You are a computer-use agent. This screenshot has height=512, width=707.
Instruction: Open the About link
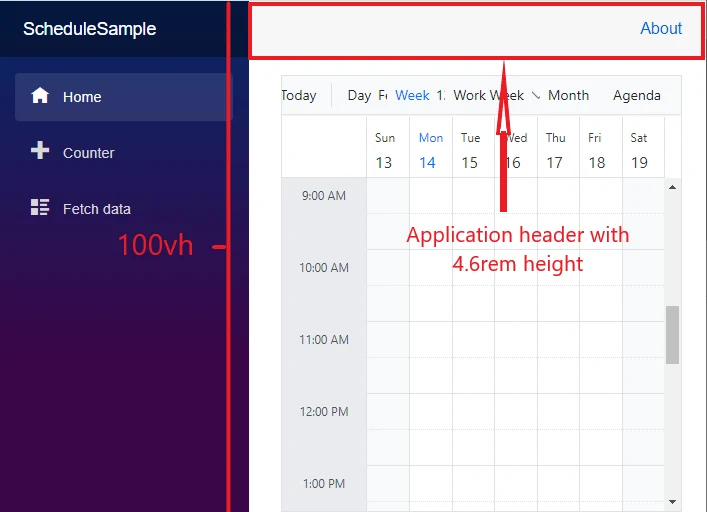(x=661, y=28)
